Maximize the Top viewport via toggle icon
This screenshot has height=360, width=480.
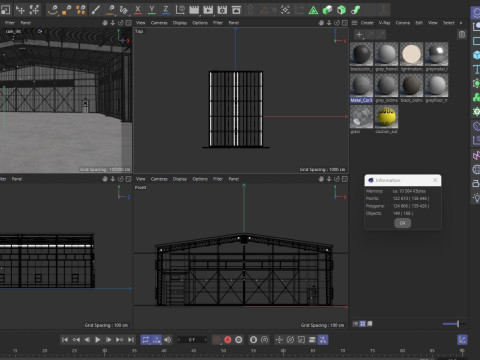[345, 23]
